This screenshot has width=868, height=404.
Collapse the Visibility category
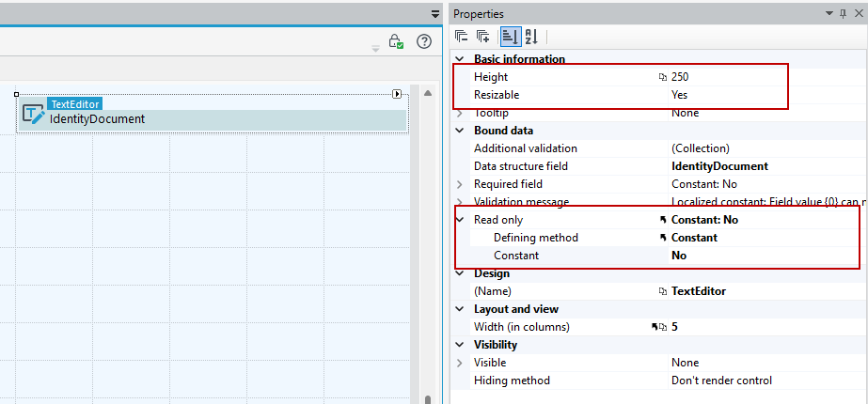pos(459,345)
